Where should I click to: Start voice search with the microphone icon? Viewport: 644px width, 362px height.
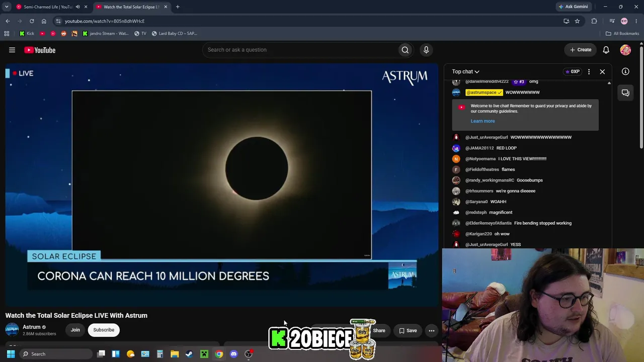pos(426,50)
